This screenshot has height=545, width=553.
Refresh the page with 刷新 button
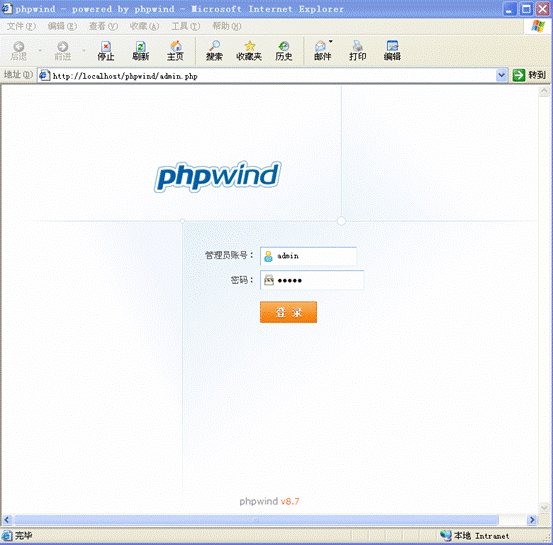140,51
